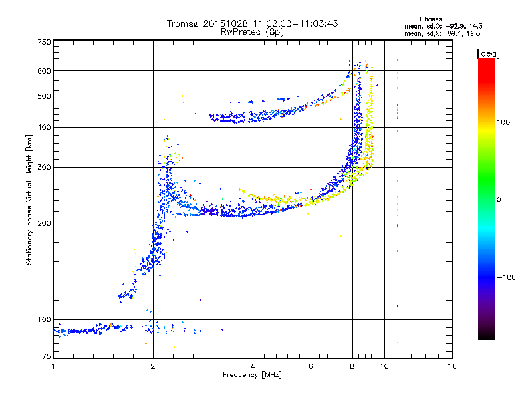Click the y-axis tick label "75"
Screen dimensions: 532x399
(x=47, y=356)
